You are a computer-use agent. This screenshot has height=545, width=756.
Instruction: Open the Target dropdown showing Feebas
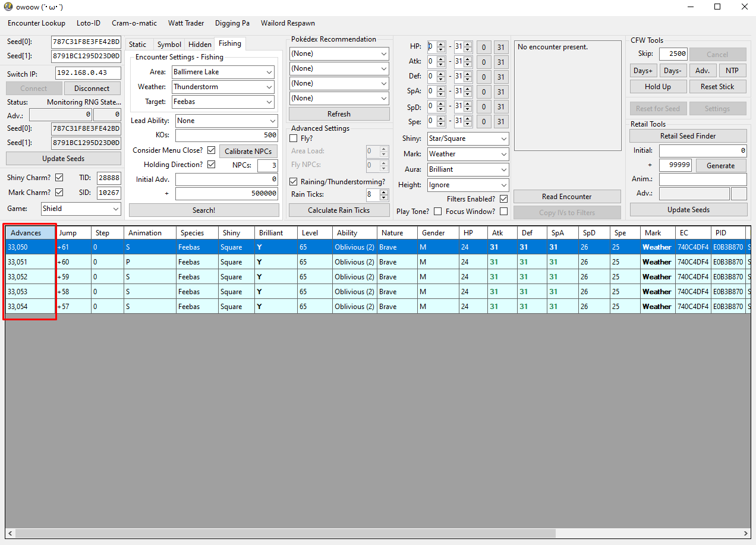(x=223, y=102)
